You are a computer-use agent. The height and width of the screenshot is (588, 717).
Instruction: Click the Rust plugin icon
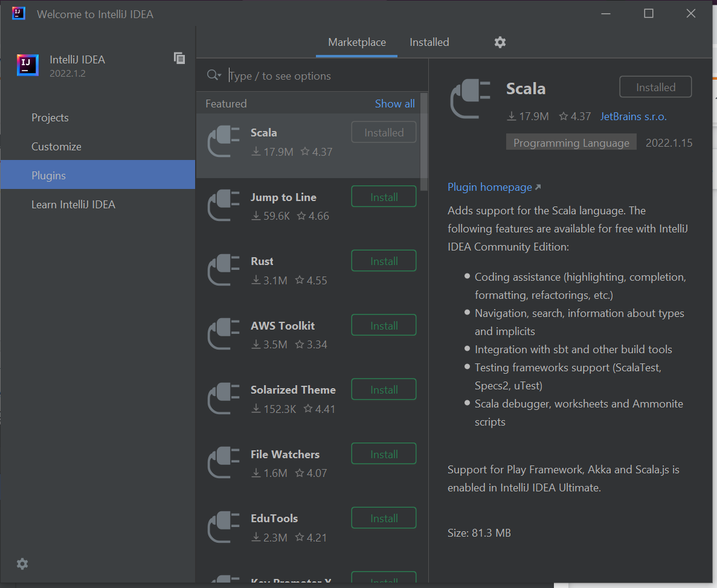(x=223, y=270)
